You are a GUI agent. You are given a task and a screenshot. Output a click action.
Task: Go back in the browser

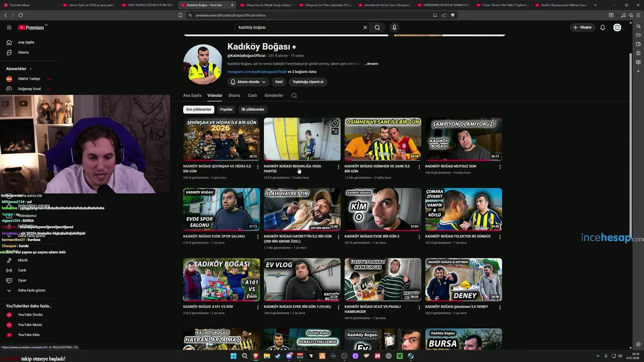[x=6, y=15]
